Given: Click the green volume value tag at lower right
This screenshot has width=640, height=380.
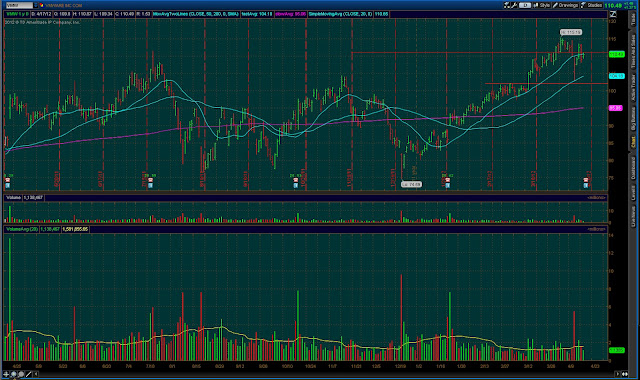Looking at the screenshot, I should (x=616, y=350).
